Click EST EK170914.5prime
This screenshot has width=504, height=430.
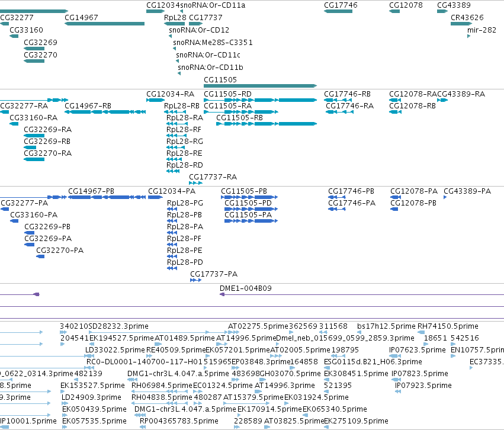269,409
